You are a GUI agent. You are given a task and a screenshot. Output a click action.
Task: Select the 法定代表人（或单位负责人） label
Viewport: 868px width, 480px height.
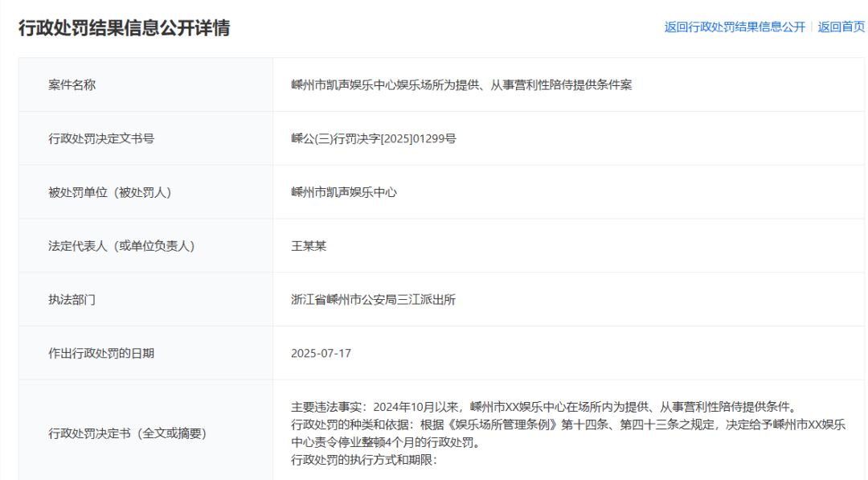[x=121, y=246]
